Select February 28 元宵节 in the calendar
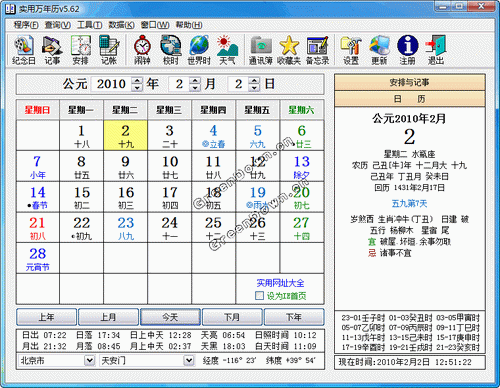This screenshot has width=500, height=388. point(38,259)
